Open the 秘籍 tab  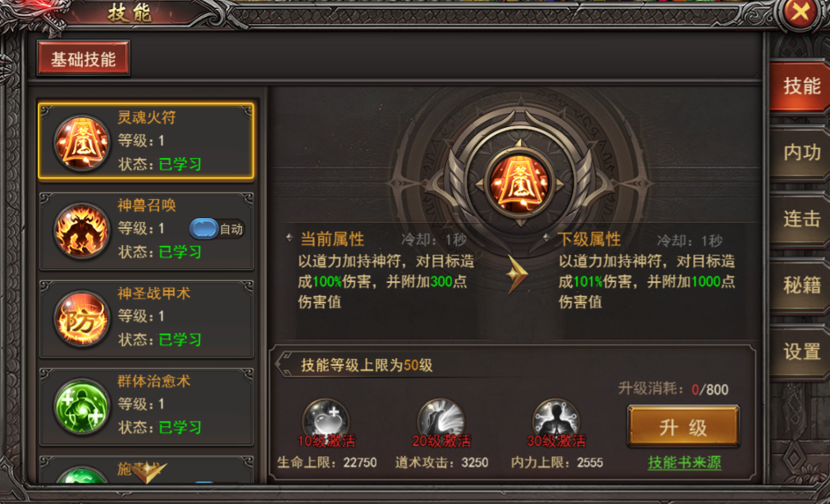(x=801, y=285)
